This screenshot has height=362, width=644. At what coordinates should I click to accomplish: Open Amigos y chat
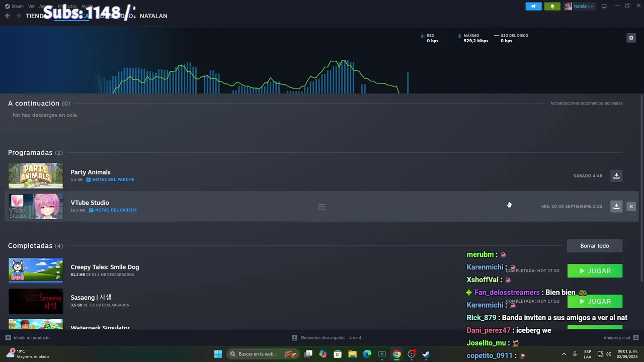(621, 338)
